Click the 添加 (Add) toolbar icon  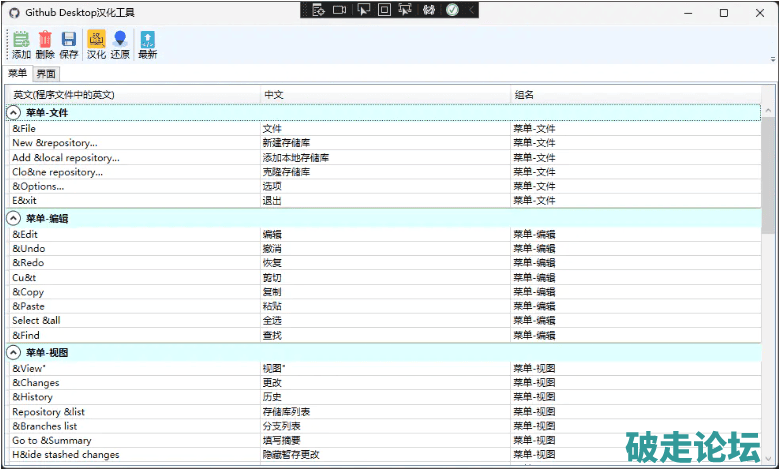[x=21, y=40]
